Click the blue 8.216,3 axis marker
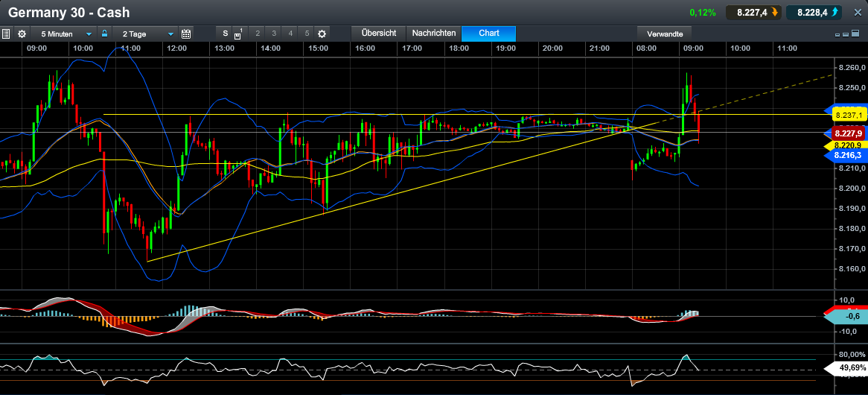This screenshot has width=868, height=395. click(844, 157)
